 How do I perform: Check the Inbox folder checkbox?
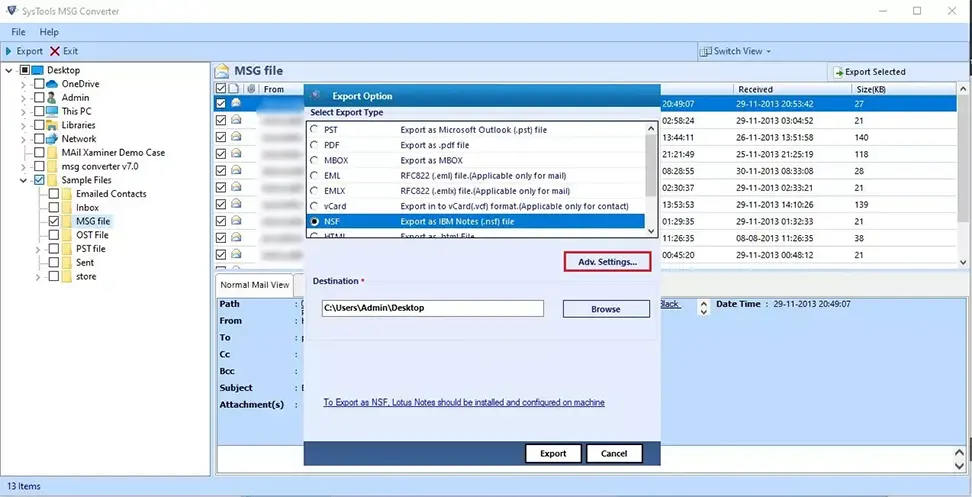(x=54, y=208)
